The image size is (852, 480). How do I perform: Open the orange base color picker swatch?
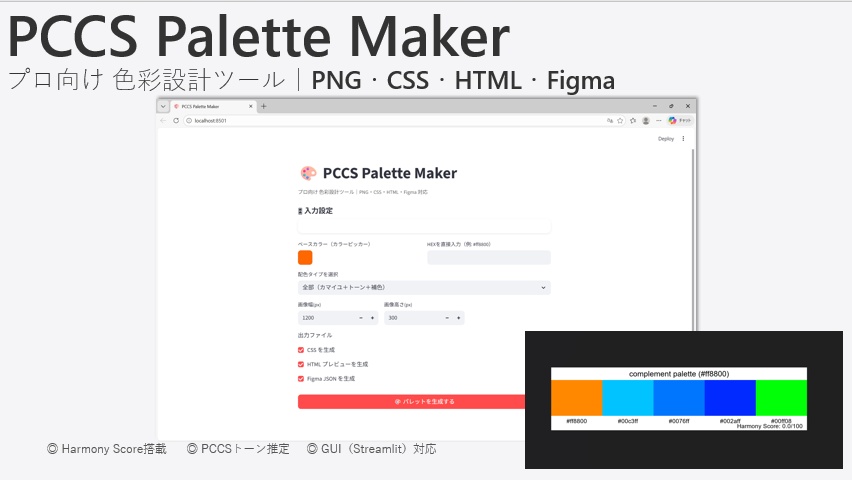[305, 258]
